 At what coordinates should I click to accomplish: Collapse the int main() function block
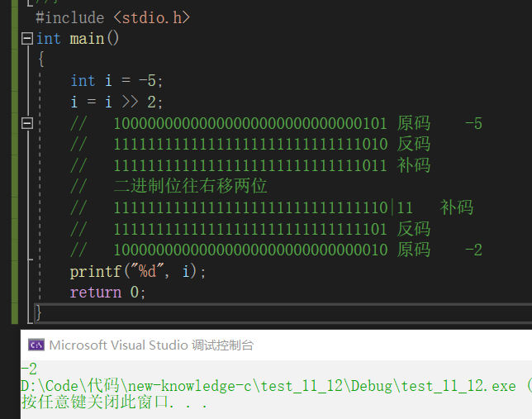(27, 39)
